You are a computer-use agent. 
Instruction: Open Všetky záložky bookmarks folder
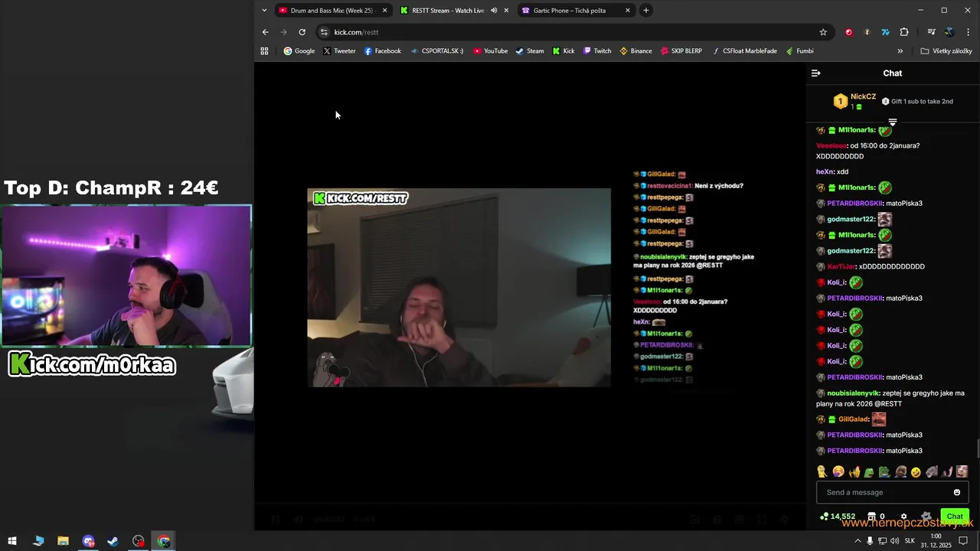946,51
